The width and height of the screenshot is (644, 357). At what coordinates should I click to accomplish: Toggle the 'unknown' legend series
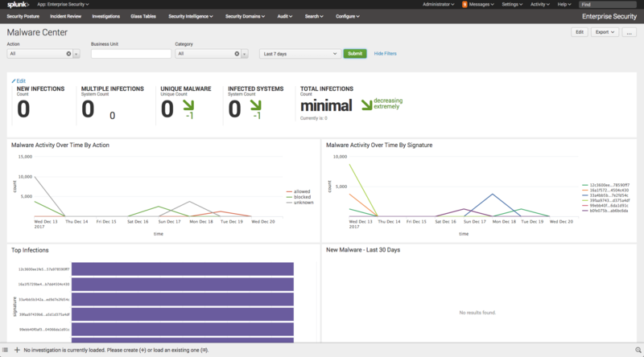click(303, 203)
